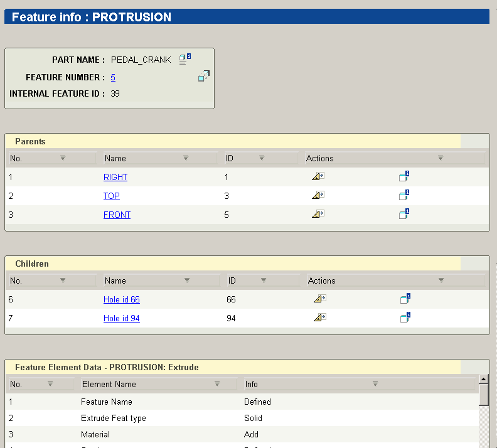
Task: Click the dimension action icon for FRONT parent
Action: pyautogui.click(x=318, y=215)
